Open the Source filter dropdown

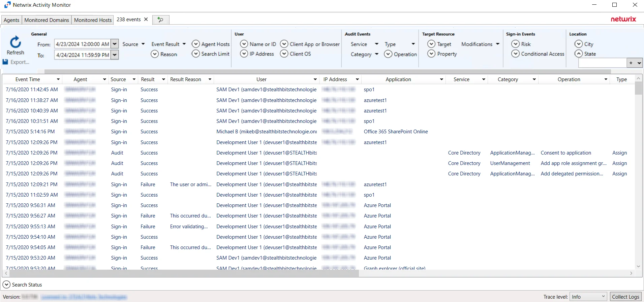[x=143, y=44]
